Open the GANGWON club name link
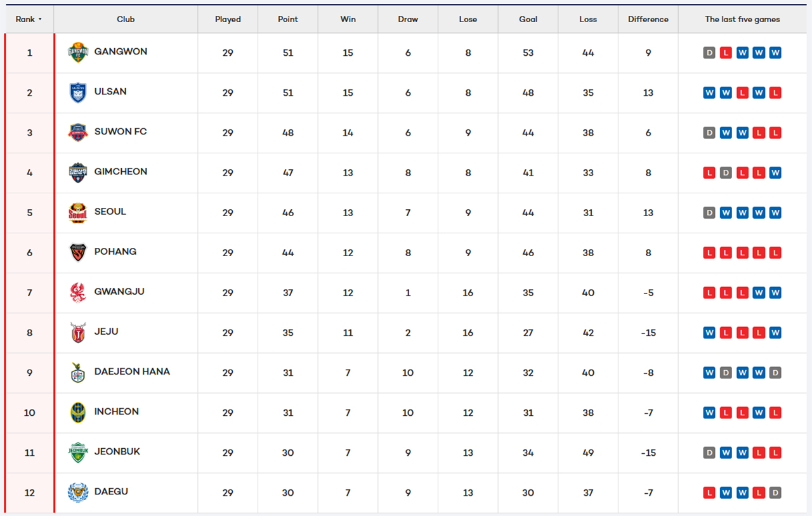 (x=121, y=52)
